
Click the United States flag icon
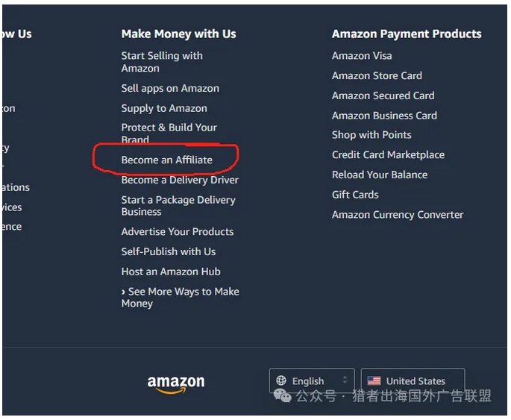tap(374, 380)
